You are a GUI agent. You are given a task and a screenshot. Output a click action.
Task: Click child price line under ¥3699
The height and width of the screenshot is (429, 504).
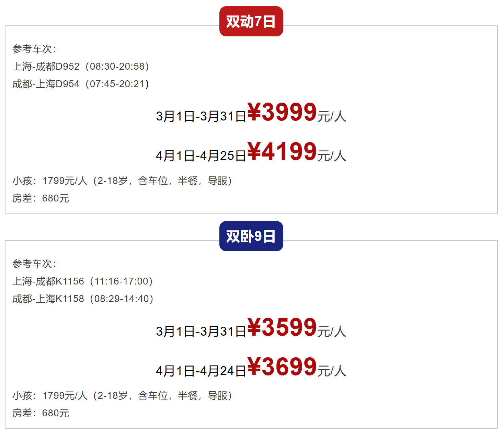(122, 395)
